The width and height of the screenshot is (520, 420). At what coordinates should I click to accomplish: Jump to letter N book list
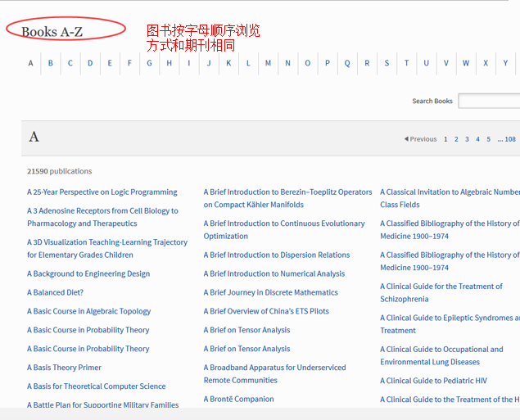coord(288,63)
